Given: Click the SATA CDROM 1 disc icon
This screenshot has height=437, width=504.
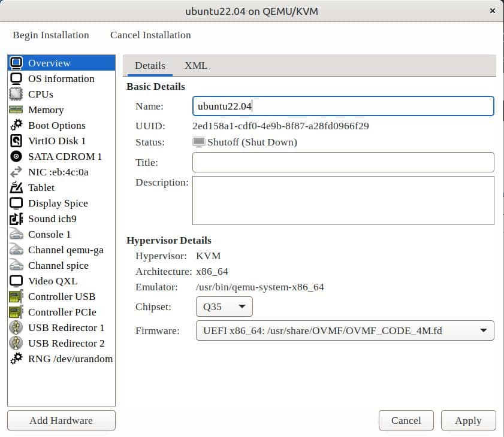Looking at the screenshot, I should tap(16, 156).
